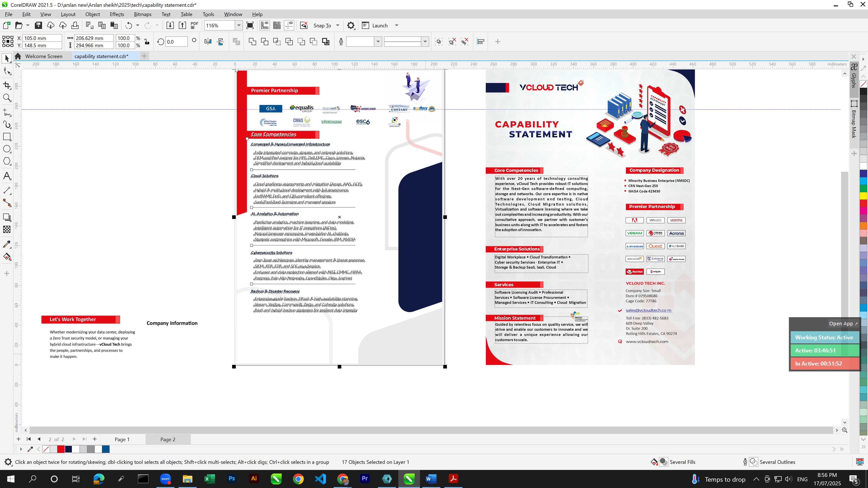Select the Freehand drawing tool
The width and height of the screenshot is (868, 488).
pos(7,112)
